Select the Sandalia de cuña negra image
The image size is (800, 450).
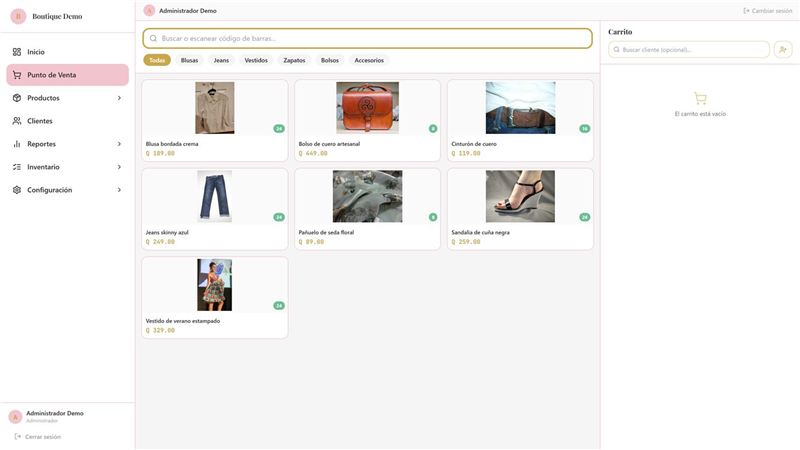(x=520, y=196)
